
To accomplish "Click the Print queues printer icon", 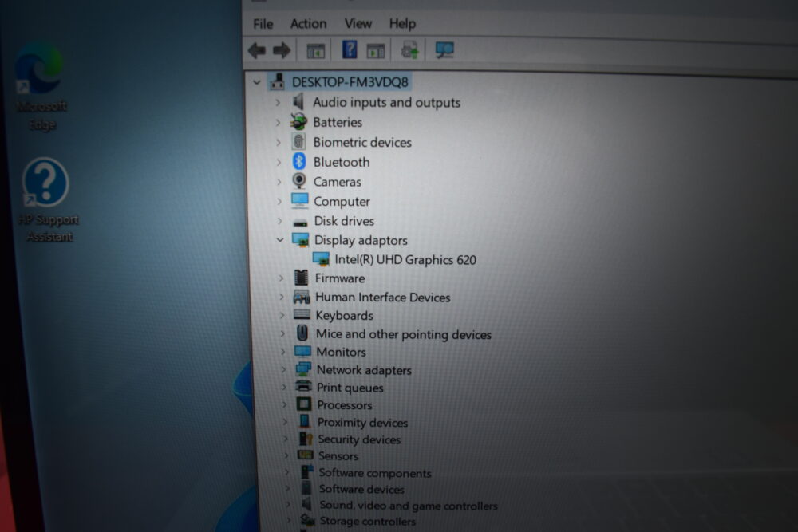I will (x=304, y=386).
